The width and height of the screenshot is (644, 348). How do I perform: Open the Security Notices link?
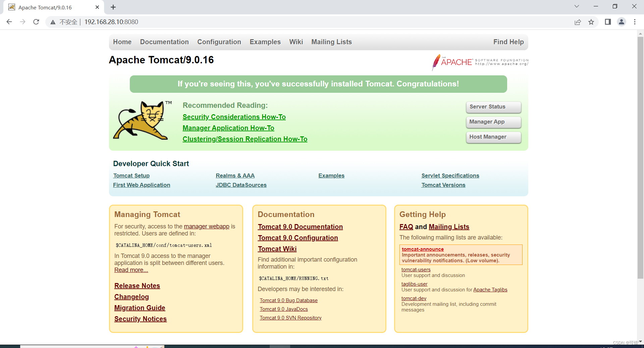point(141,319)
